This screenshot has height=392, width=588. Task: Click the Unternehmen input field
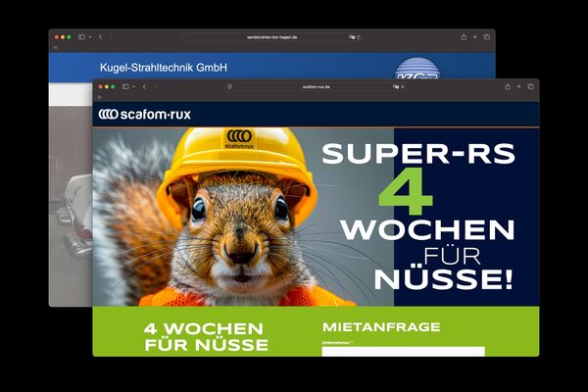(403, 352)
